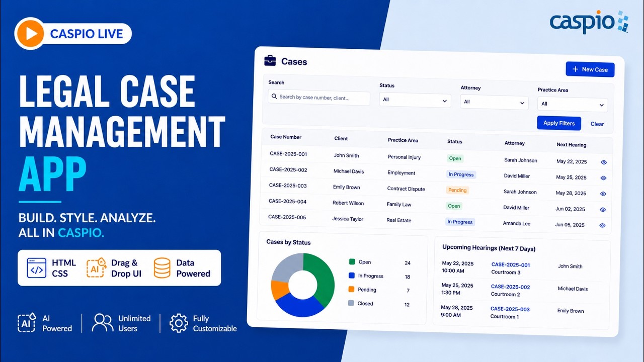This screenshot has width=644, height=362.
Task: Click the Caspio logo at top right
Action: click(x=589, y=22)
